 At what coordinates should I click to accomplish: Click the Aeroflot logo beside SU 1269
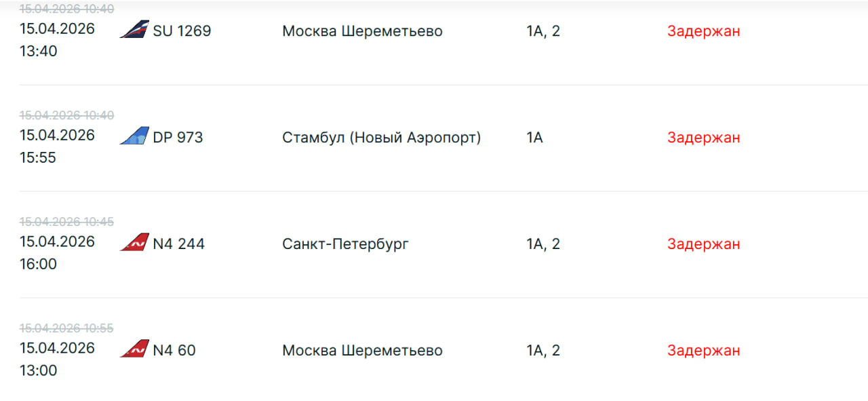134,29
